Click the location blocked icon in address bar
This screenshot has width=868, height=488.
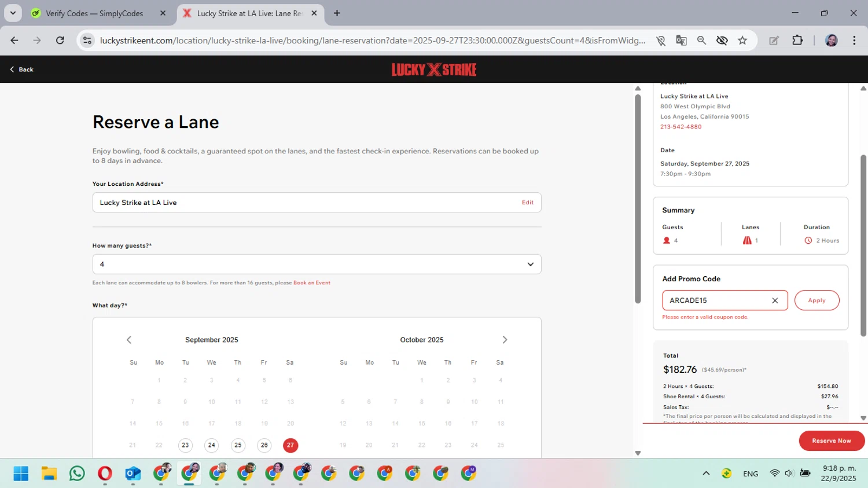coord(661,41)
